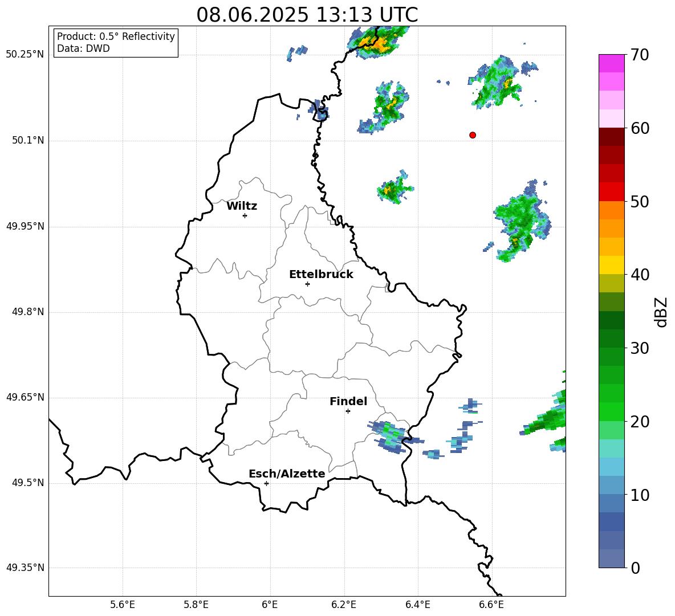Click the red dot marker on the map
675x616 pixels.
(473, 135)
